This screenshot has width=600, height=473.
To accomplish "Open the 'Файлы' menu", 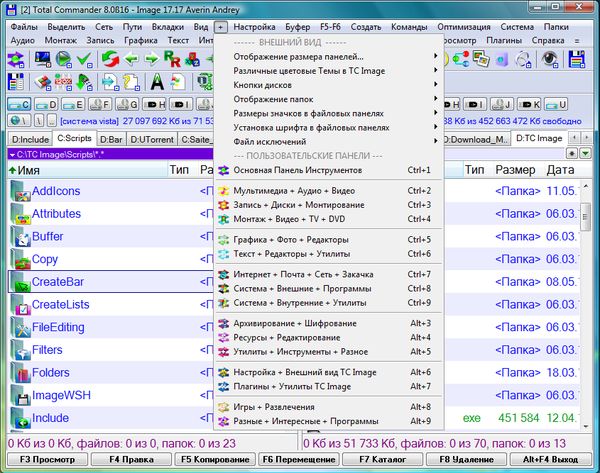I will click(24, 27).
